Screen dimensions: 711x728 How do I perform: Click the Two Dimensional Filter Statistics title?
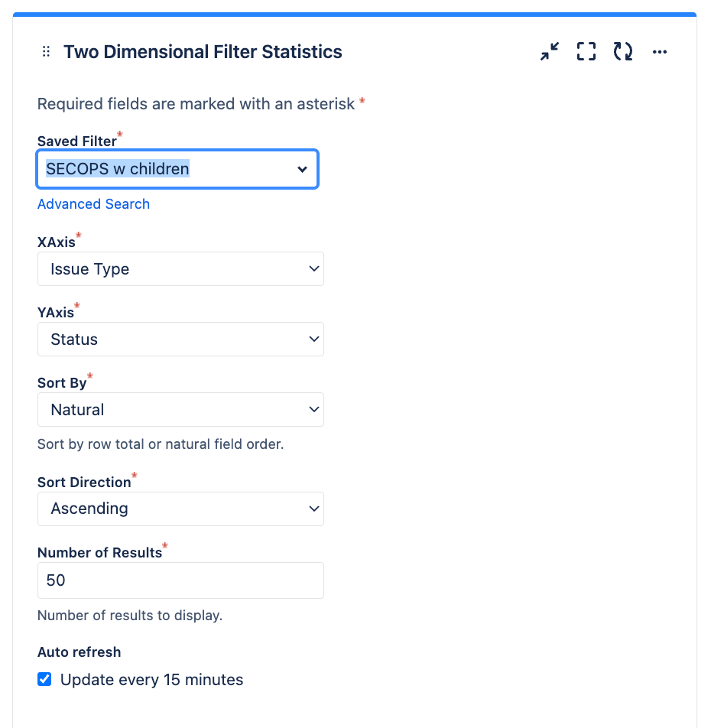click(x=203, y=51)
